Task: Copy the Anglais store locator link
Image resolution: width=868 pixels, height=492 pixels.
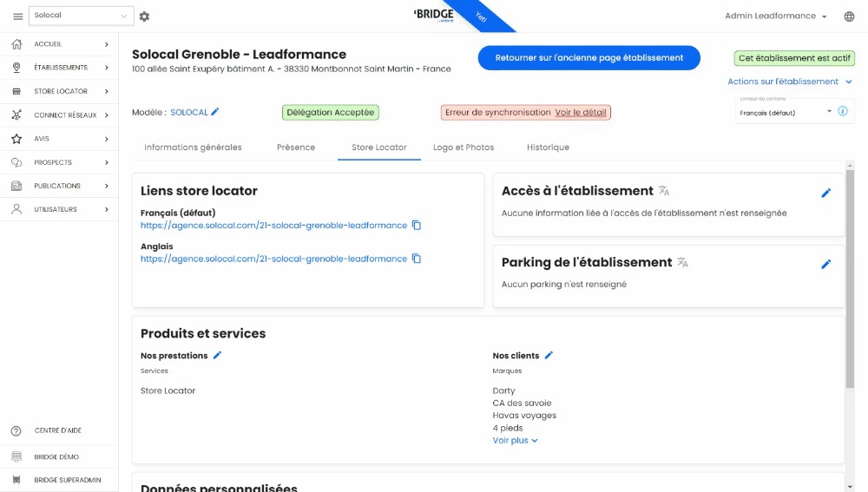Action: tap(417, 259)
